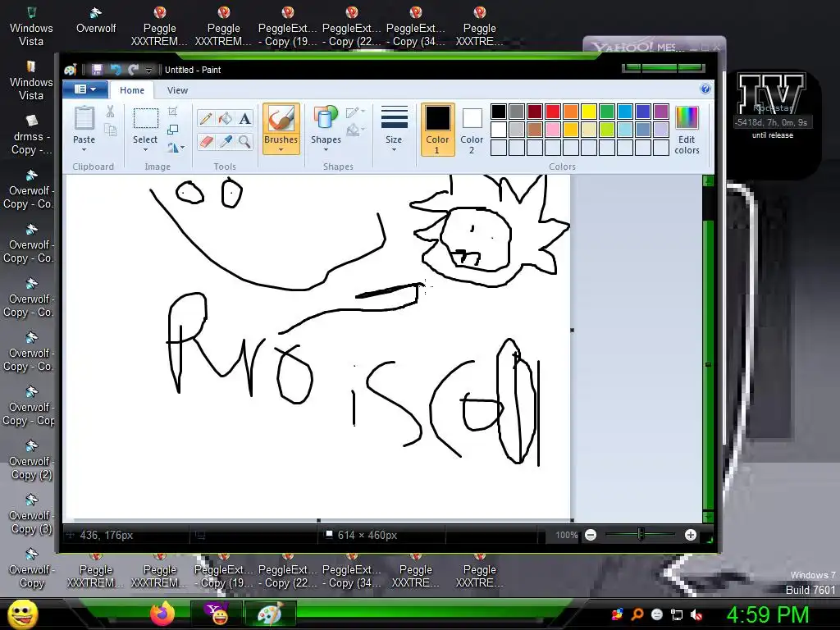Expand the Brushes dropdown arrow
This screenshot has width=840, height=630.
pos(281,150)
